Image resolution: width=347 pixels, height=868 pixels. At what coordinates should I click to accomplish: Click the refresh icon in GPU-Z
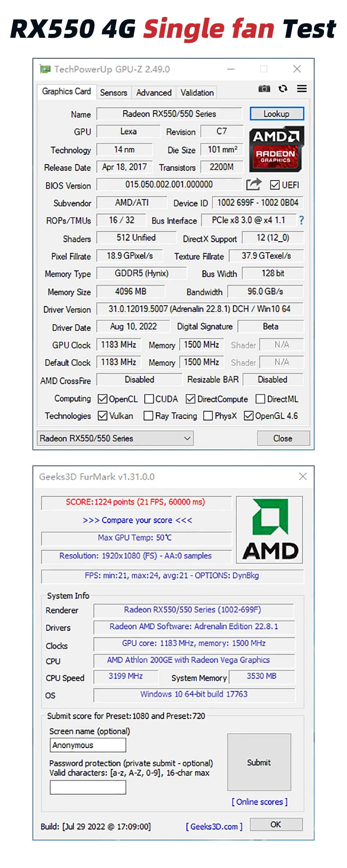click(x=283, y=89)
